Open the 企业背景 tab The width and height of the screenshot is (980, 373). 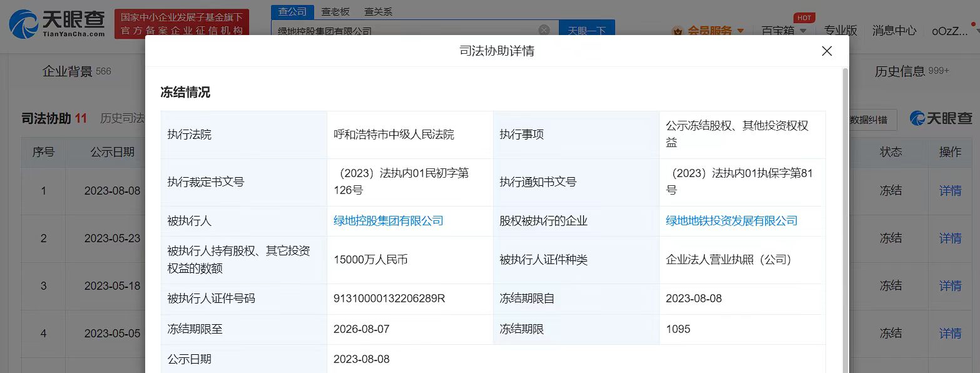(x=76, y=71)
